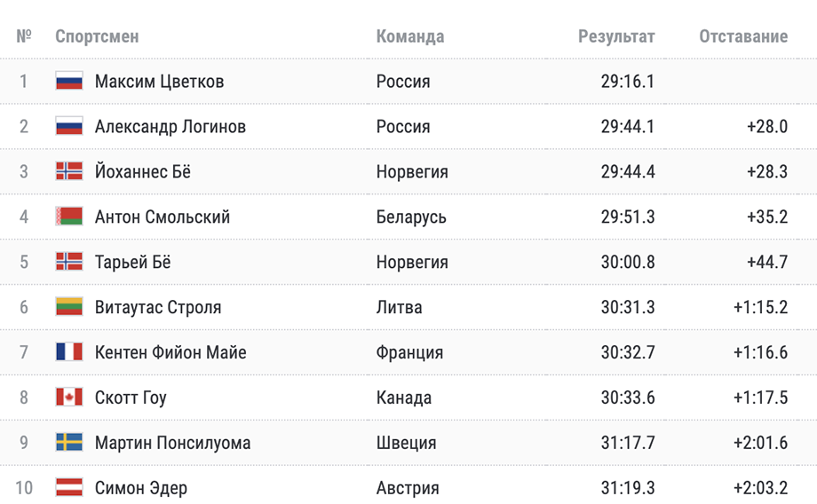Screen dimensions: 817x504
Task: Click Russian flag next to Максим Цветков
Action: tap(69, 82)
